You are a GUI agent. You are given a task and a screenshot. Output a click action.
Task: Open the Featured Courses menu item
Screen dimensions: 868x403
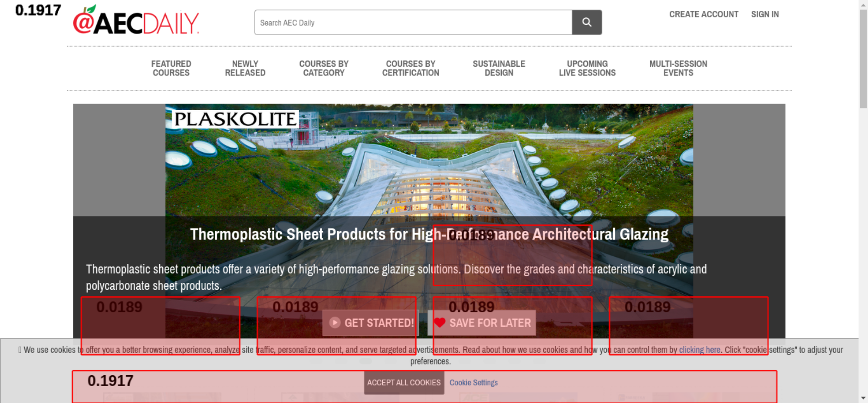pos(171,69)
